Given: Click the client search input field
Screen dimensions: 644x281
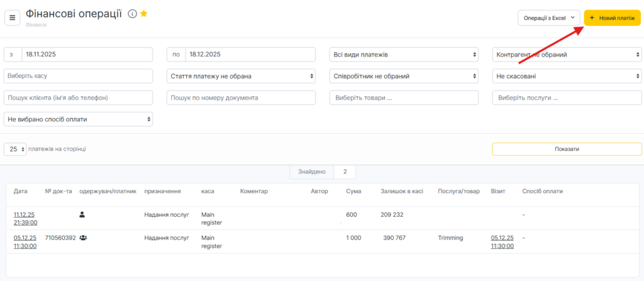Looking at the screenshot, I should point(78,97).
